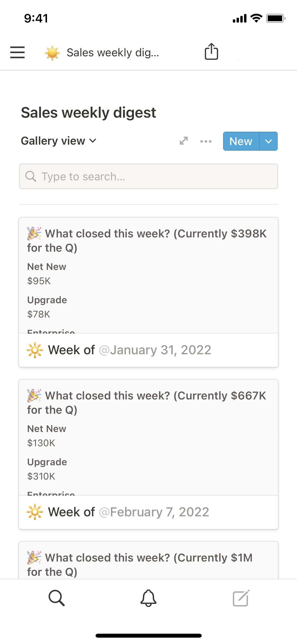Tap the @January 31, 2022 date mention
297x644 pixels.
pyautogui.click(x=155, y=350)
